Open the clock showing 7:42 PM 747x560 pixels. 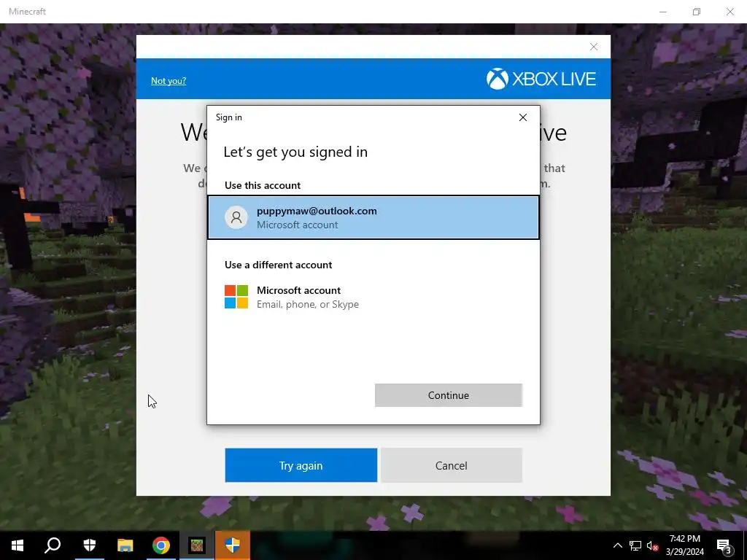[x=684, y=545]
